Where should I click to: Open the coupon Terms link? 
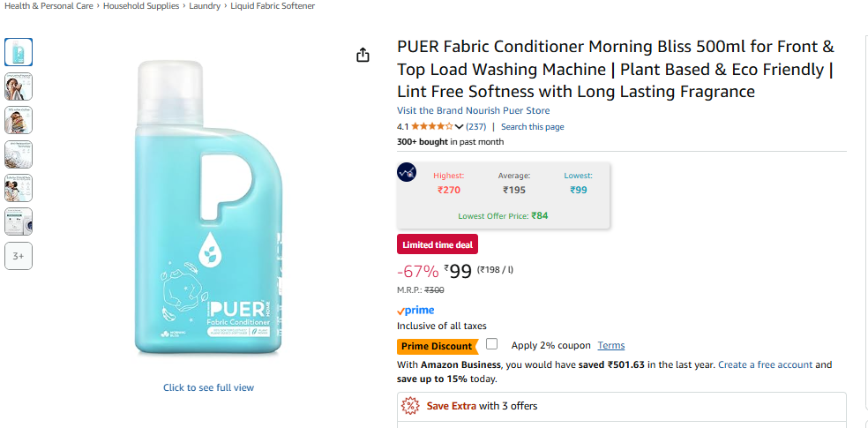[x=610, y=346]
